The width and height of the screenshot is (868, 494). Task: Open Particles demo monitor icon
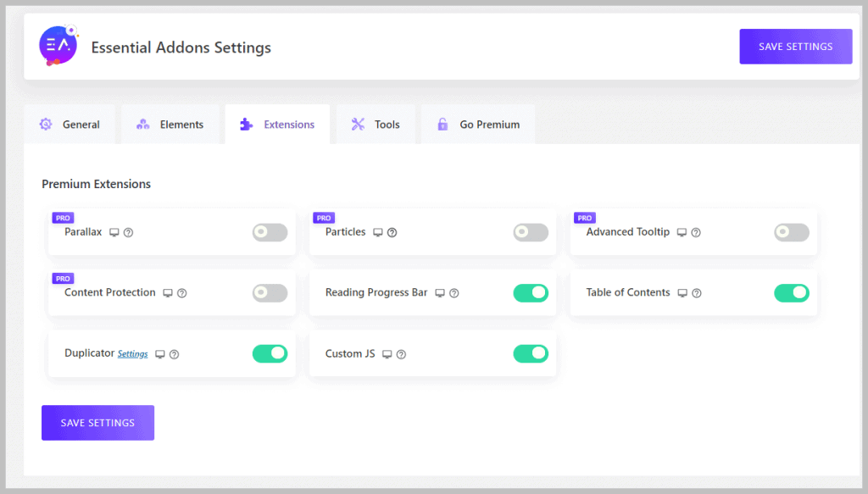point(377,232)
